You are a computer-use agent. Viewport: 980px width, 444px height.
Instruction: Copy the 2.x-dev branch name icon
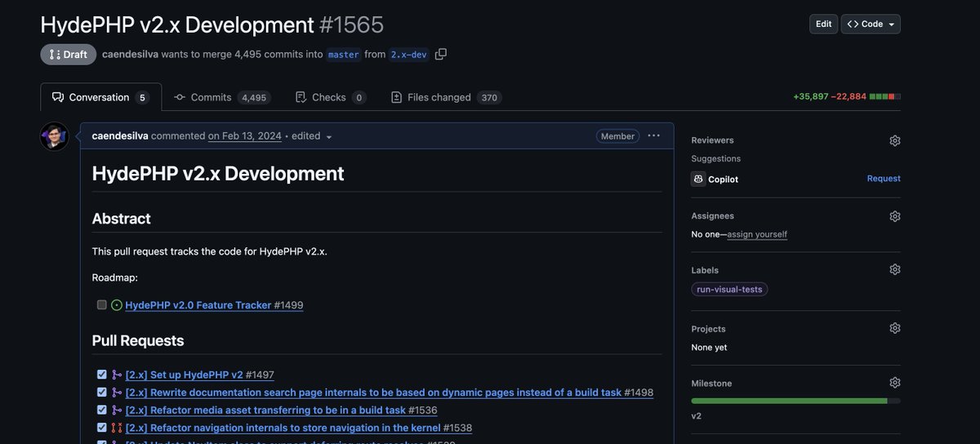click(x=441, y=54)
